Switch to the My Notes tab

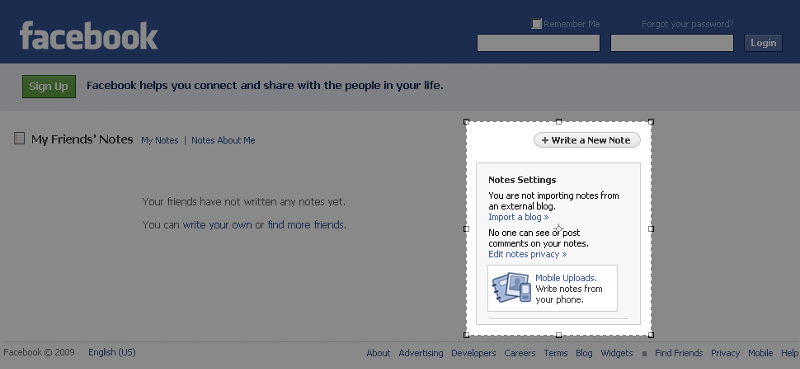(x=160, y=140)
